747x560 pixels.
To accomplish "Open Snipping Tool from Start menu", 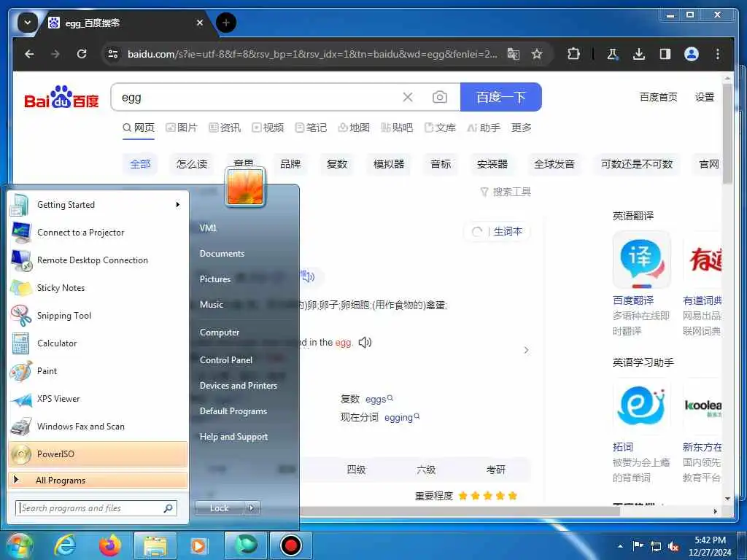I will 98,316.
